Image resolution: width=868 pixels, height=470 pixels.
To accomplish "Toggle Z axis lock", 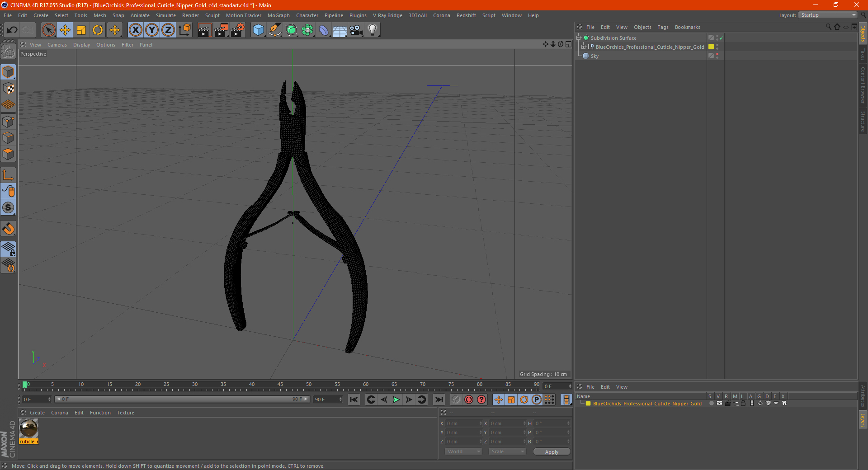I will coord(168,30).
